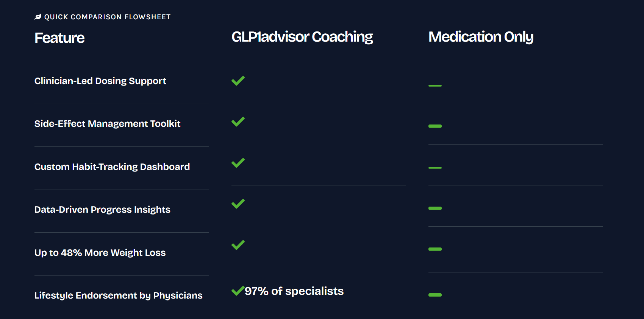This screenshot has height=319, width=644.
Task: Click the Lifestyle Endorsement by Physicians label
Action: point(119,296)
